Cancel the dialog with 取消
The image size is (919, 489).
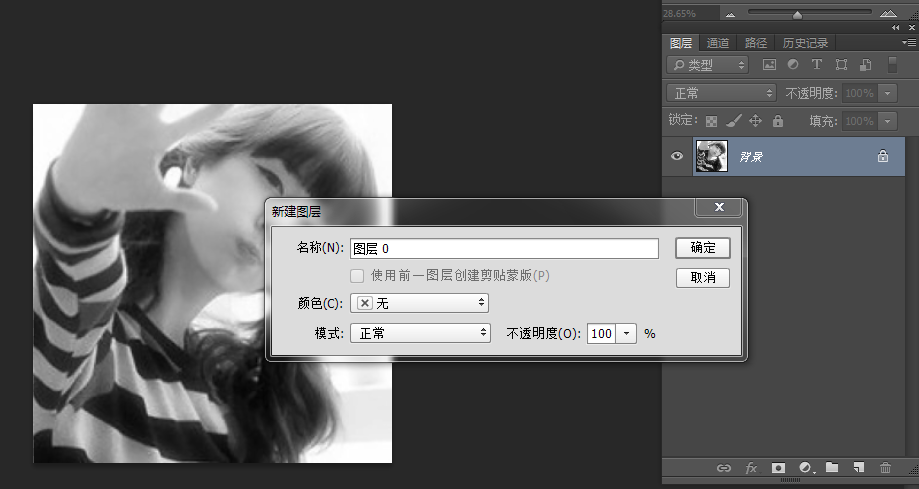tap(703, 277)
